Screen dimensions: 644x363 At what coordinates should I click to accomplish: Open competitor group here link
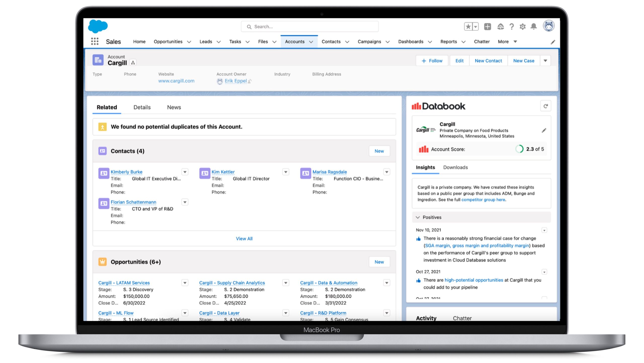coord(483,200)
